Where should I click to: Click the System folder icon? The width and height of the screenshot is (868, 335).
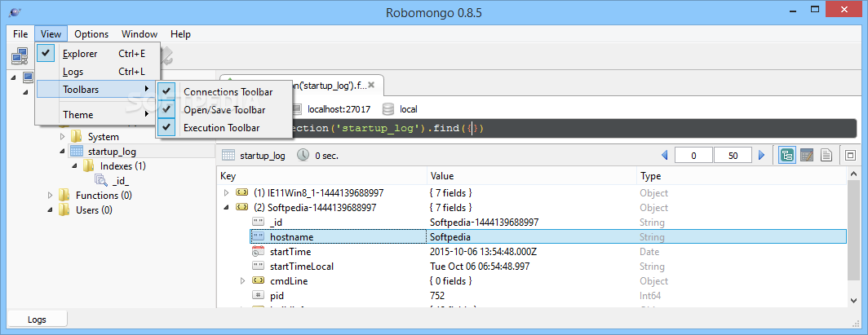[77, 137]
